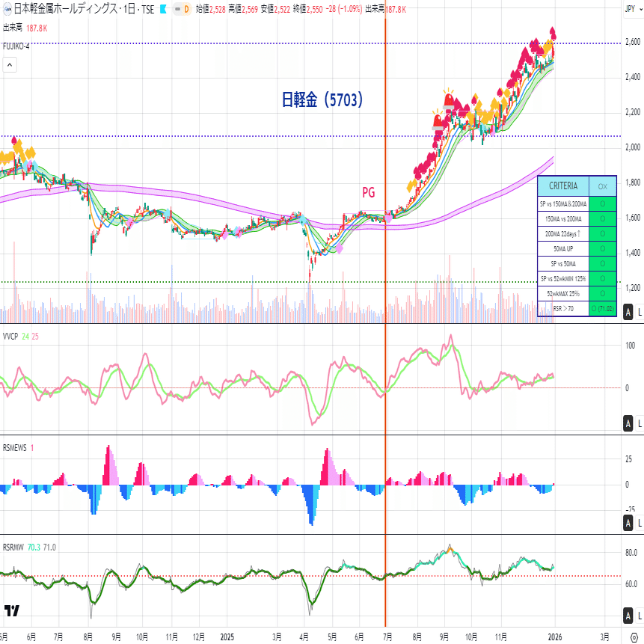Toggle auto scale A on RSMEWS pane
This screenshot has width=644, height=644.
pyautogui.click(x=628, y=524)
